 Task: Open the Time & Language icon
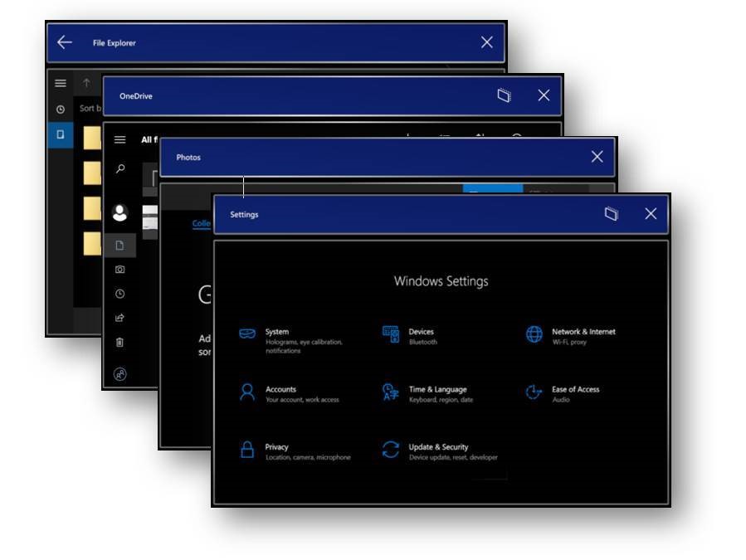tap(390, 392)
